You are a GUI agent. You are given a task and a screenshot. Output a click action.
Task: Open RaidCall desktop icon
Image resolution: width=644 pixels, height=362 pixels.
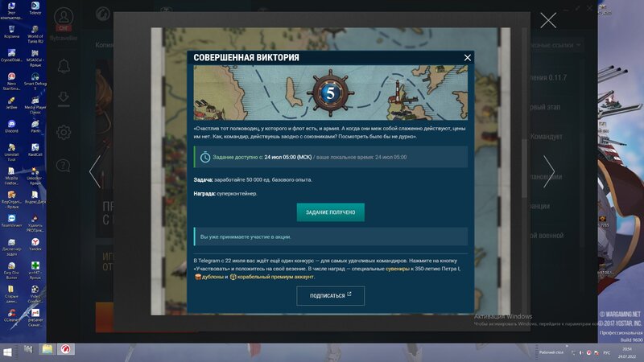click(35, 150)
